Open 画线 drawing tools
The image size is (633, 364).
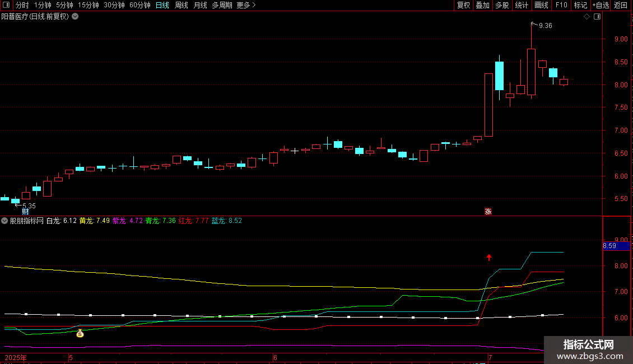(x=541, y=5)
